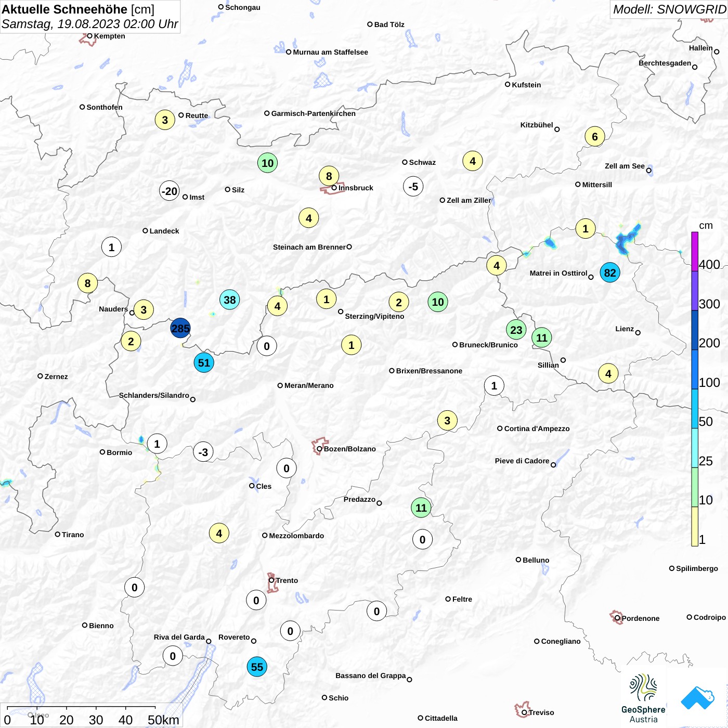728x728 pixels.
Task: Click the Pordenone town label
Action: click(x=641, y=618)
